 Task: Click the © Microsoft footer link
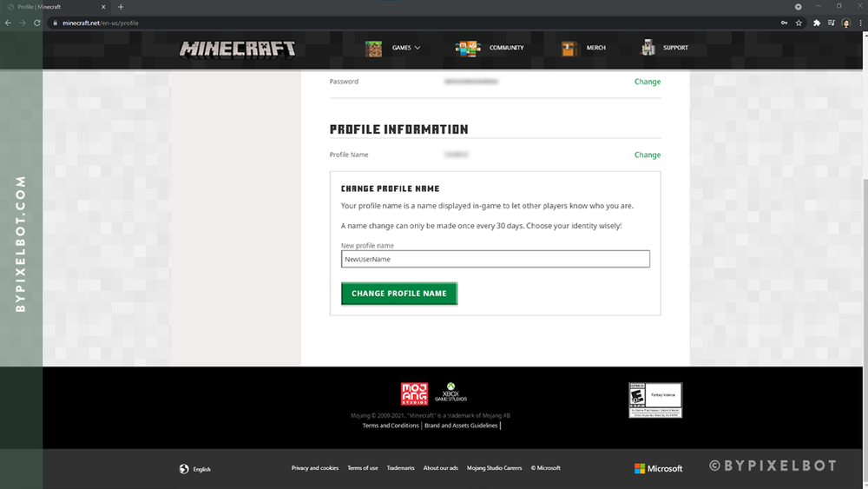click(545, 468)
